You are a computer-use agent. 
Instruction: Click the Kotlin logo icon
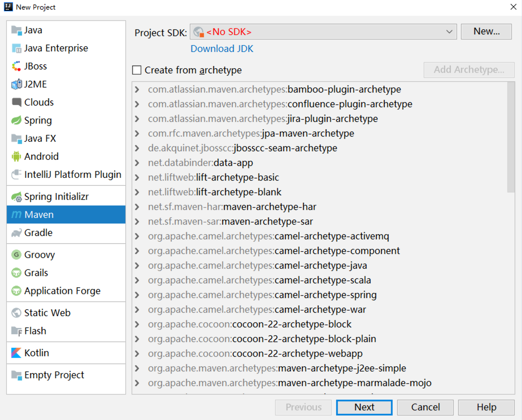point(16,353)
